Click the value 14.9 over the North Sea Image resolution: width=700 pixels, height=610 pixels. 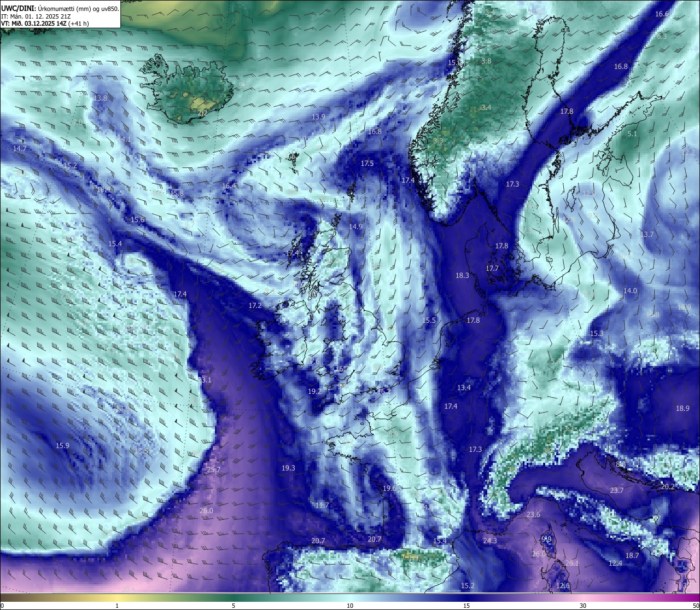pyautogui.click(x=355, y=226)
